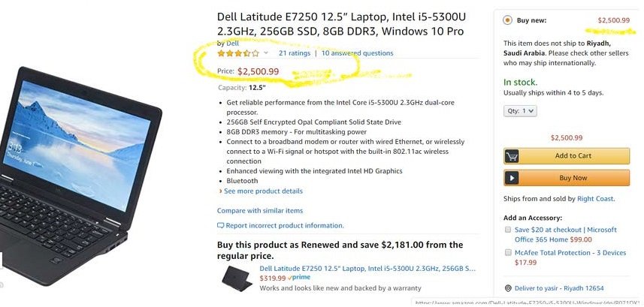The height and width of the screenshot is (307, 644).
Task: Click the star rating icons
Action: pyautogui.click(x=238, y=53)
